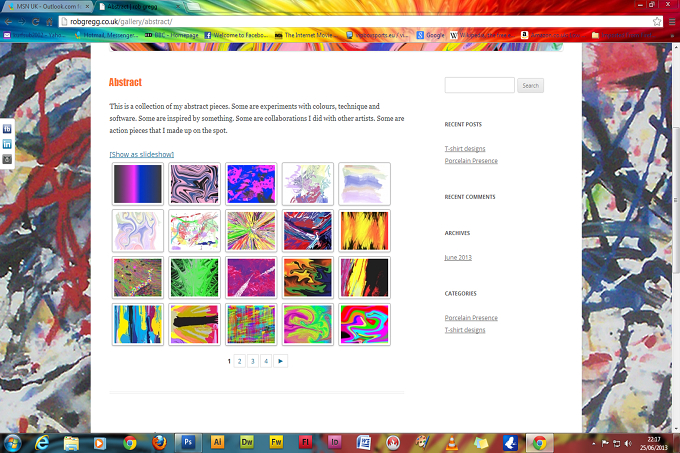
Task: Click the home icon in browser toolbar
Action: 49,22
